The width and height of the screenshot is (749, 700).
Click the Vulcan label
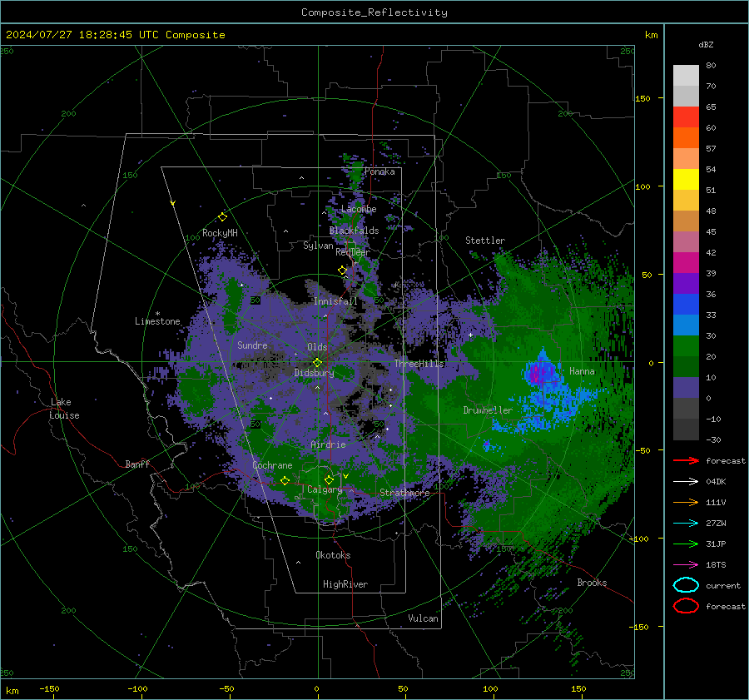[x=423, y=618]
